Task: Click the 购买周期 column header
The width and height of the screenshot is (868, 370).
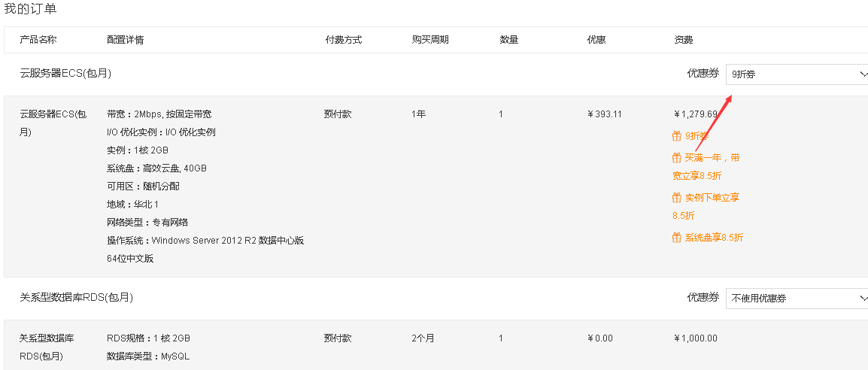Action: 430,40
